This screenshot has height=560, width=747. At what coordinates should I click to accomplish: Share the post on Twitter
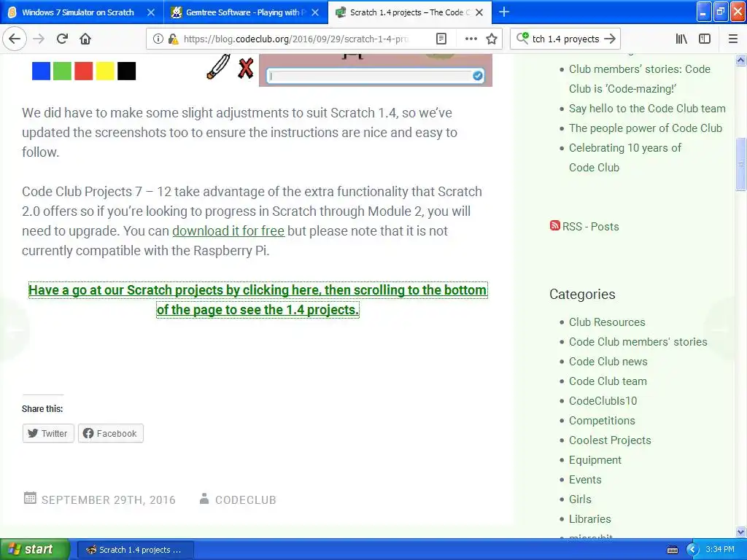48,433
